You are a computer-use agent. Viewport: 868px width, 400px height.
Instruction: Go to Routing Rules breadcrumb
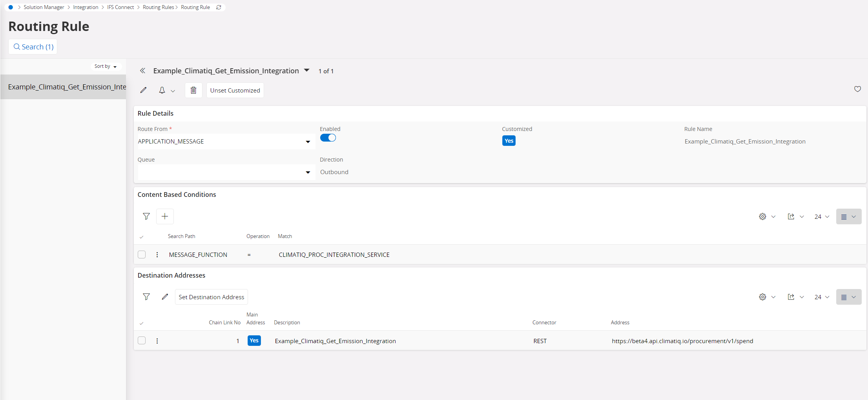(158, 7)
